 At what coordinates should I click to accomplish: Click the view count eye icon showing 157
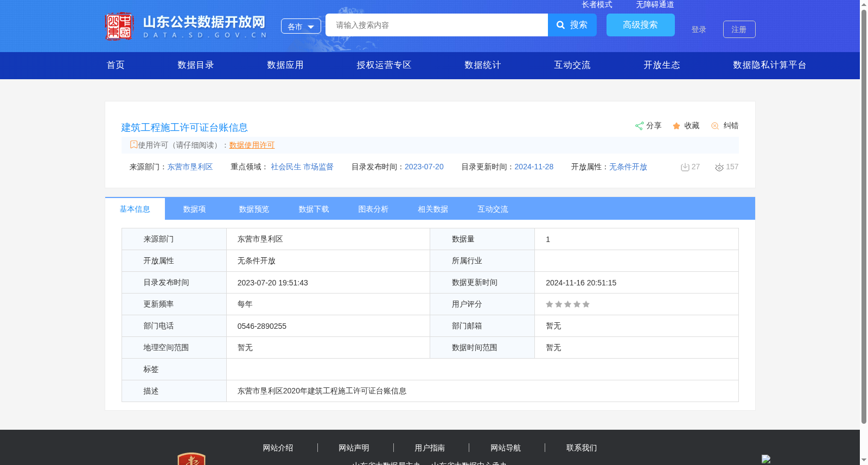pyautogui.click(x=719, y=167)
